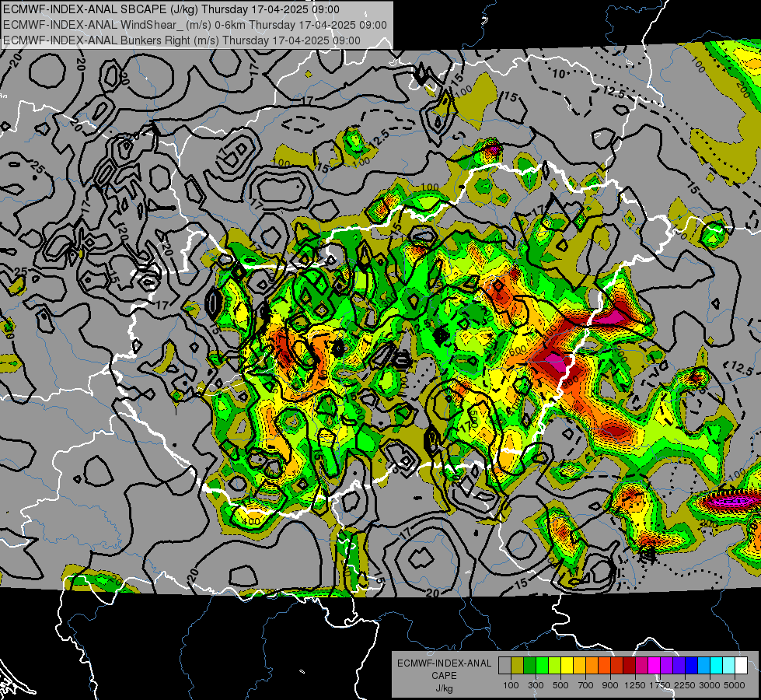Click the J/kg legend unit label

444,688
